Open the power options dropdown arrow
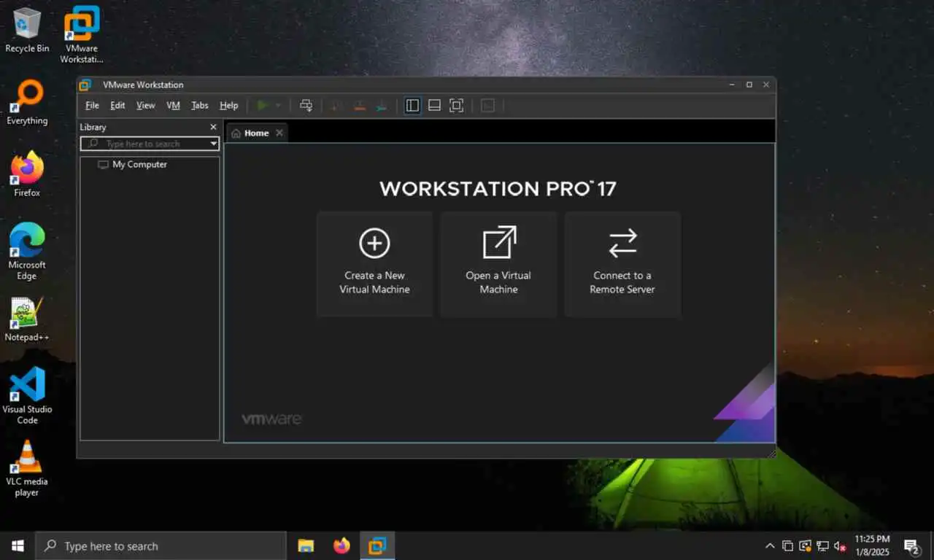Image resolution: width=934 pixels, height=560 pixels. point(278,106)
